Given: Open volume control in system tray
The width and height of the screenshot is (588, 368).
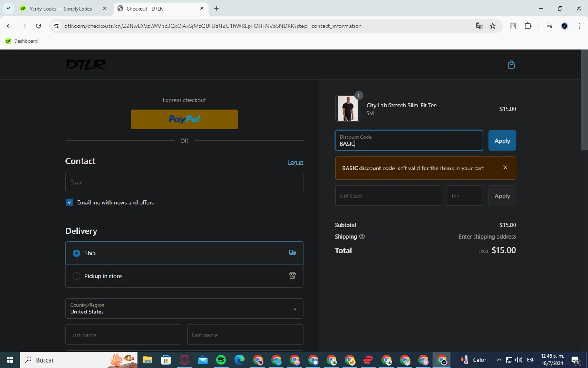Looking at the screenshot, I should click(x=519, y=360).
